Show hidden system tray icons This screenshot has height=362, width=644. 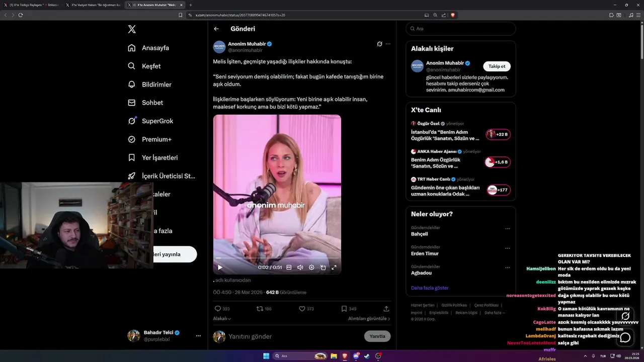click(x=585, y=356)
